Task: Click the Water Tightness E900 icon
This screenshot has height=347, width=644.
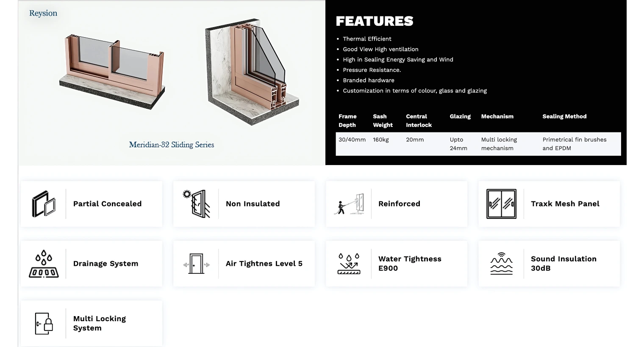Action: [x=349, y=264]
